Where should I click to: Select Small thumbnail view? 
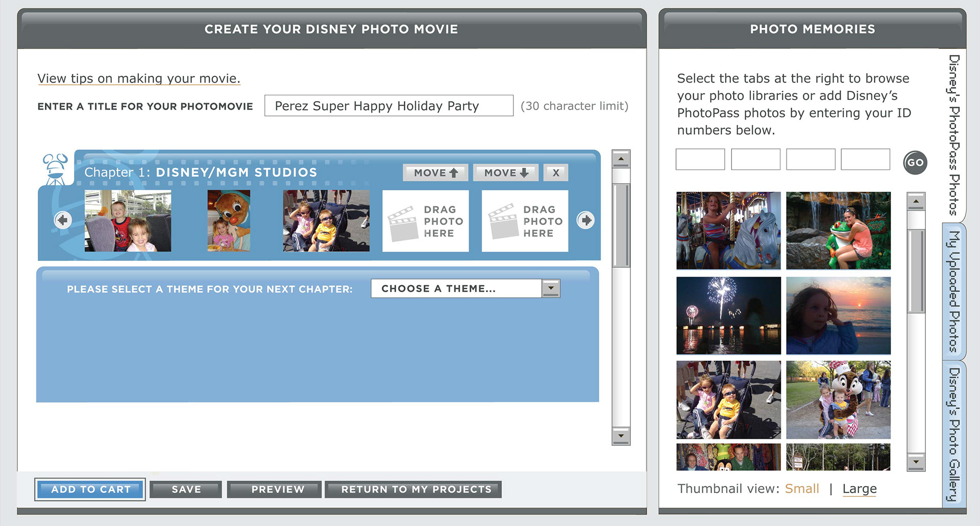tap(802, 489)
